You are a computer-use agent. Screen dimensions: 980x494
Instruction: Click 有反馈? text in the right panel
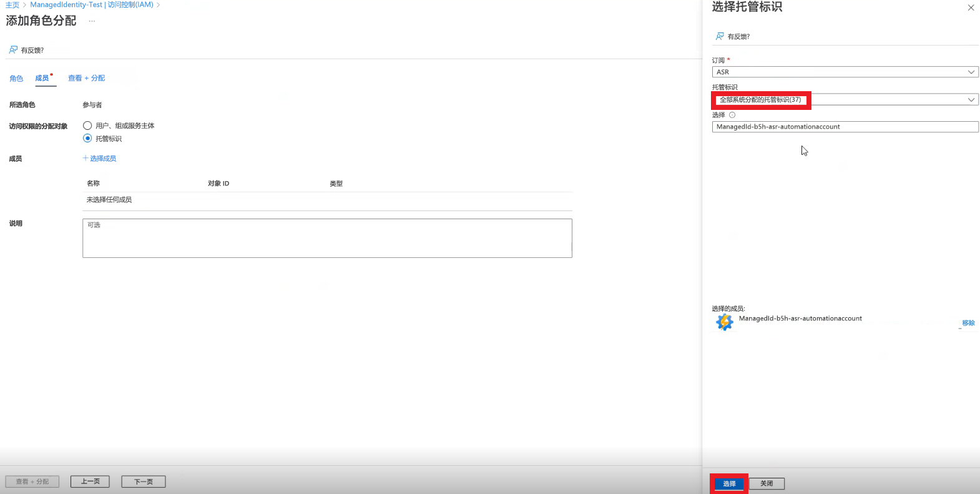[x=738, y=37]
